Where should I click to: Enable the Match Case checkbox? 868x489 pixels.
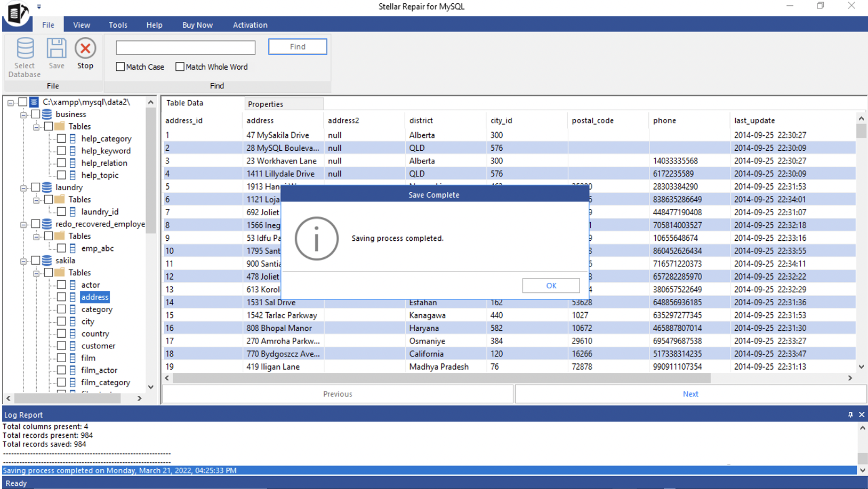point(120,67)
